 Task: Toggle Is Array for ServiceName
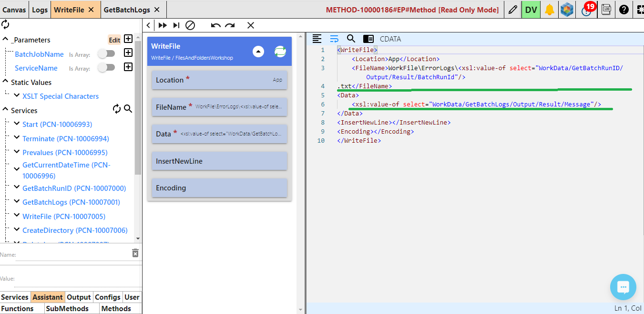(106, 67)
